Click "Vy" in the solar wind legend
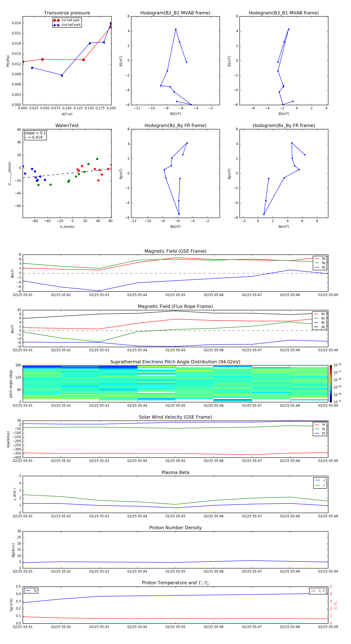The image size is (351, 644). [x=320, y=429]
